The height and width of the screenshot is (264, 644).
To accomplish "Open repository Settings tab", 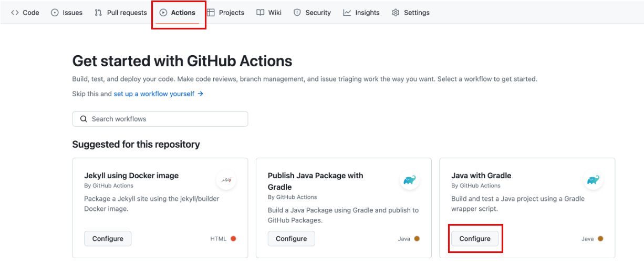I will click(411, 13).
